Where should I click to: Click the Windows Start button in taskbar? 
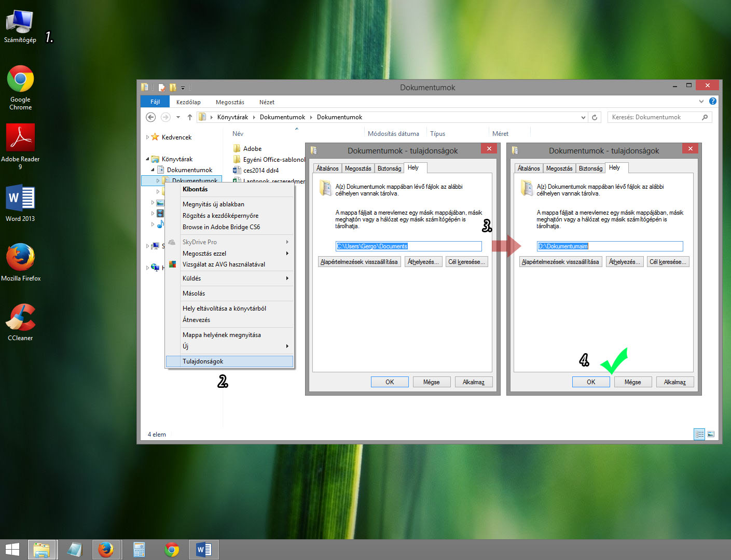[x=12, y=550]
